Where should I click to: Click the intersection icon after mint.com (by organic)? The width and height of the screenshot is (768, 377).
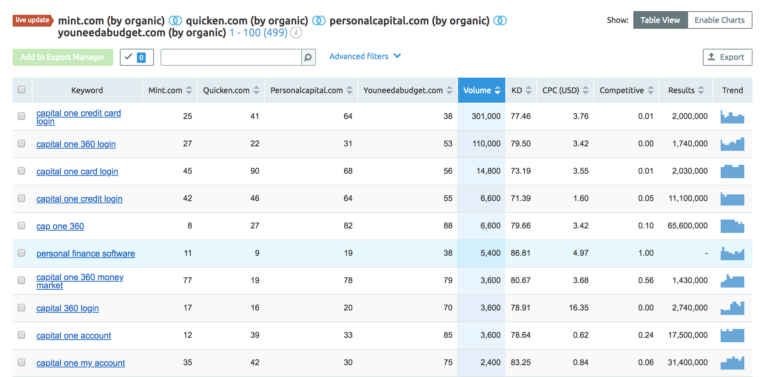[175, 21]
